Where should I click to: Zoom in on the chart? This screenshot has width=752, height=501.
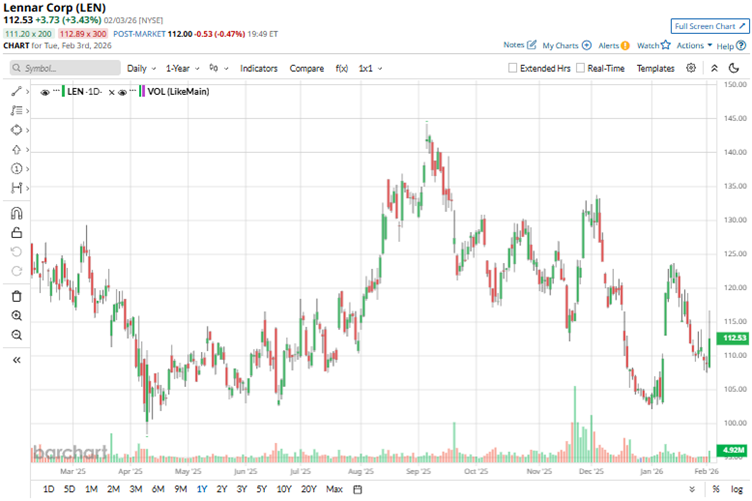[x=16, y=315]
